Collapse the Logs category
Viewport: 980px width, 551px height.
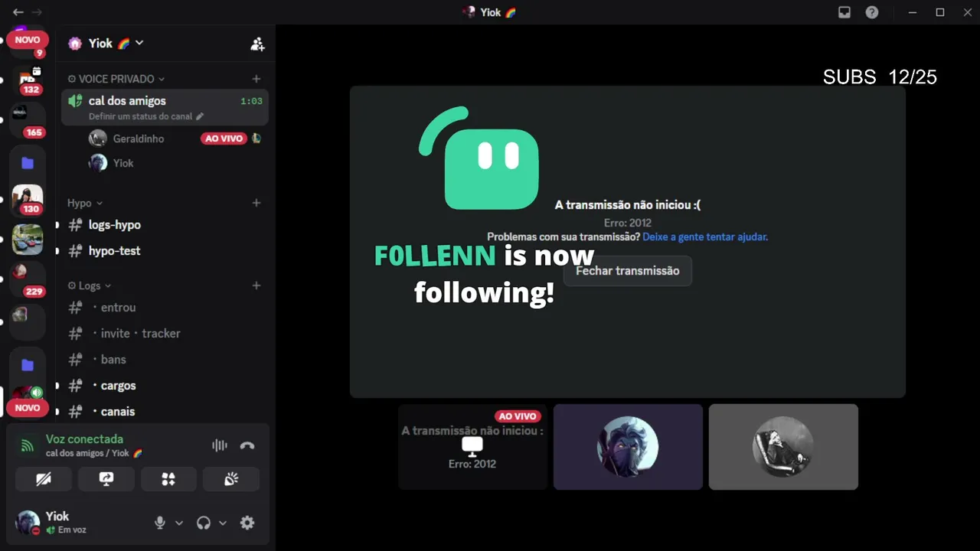click(x=90, y=285)
